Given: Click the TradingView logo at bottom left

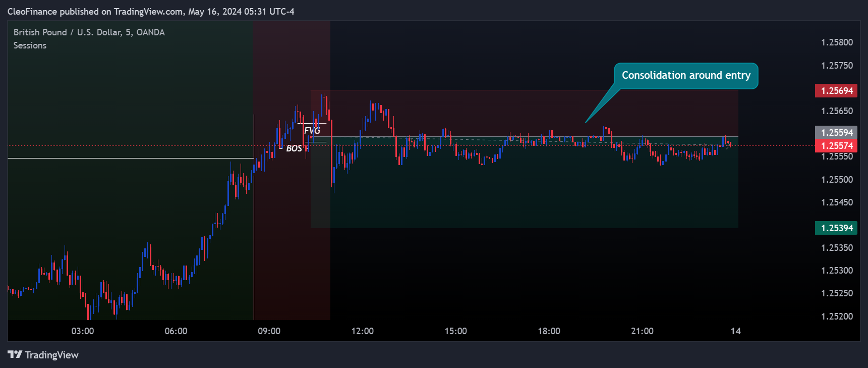Looking at the screenshot, I should 43,355.
